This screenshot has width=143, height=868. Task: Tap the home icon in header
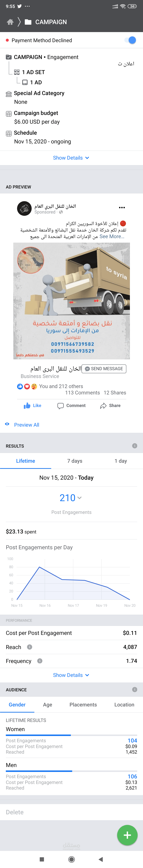coord(10,22)
